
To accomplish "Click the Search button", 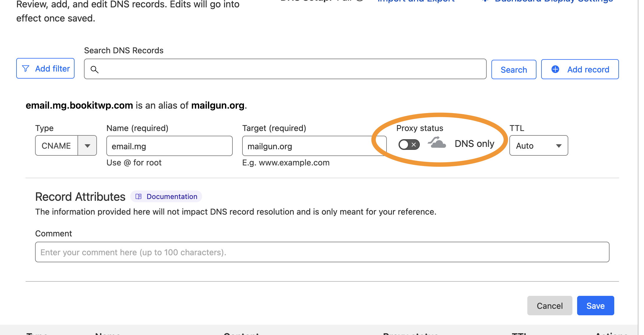I will tap(514, 69).
